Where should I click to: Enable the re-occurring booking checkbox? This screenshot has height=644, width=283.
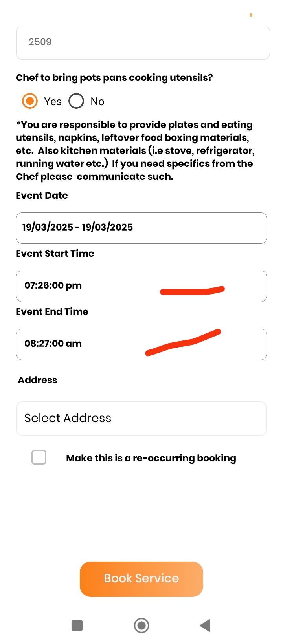click(39, 457)
